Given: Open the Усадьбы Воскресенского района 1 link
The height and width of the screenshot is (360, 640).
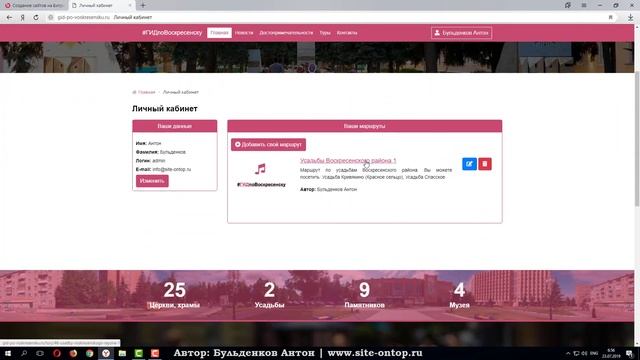Looking at the screenshot, I should coord(348,160).
